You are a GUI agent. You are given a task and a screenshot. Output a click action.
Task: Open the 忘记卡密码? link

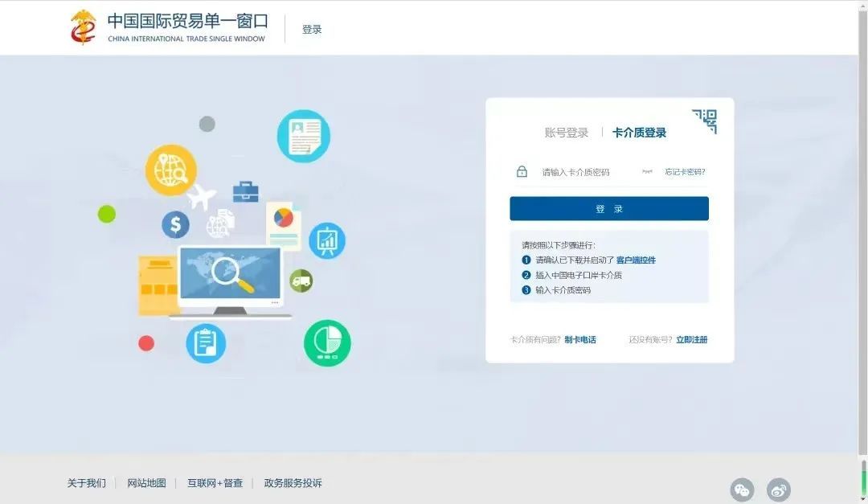pyautogui.click(x=685, y=172)
